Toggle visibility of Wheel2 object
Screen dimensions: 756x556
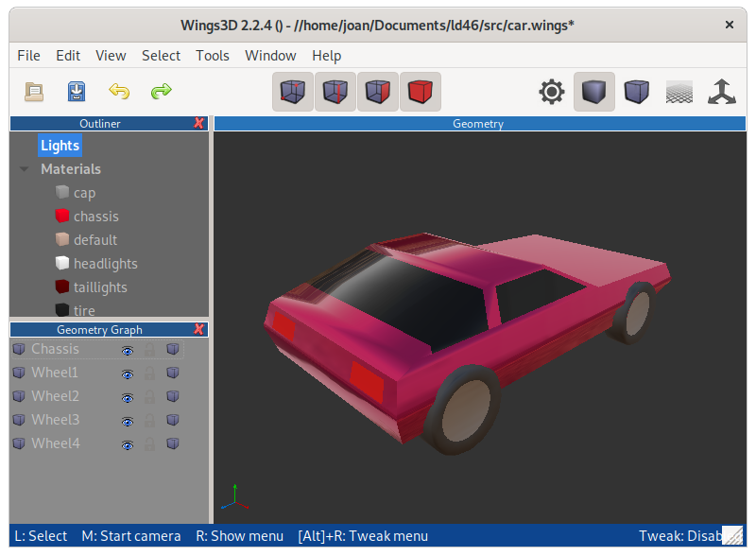coord(128,398)
